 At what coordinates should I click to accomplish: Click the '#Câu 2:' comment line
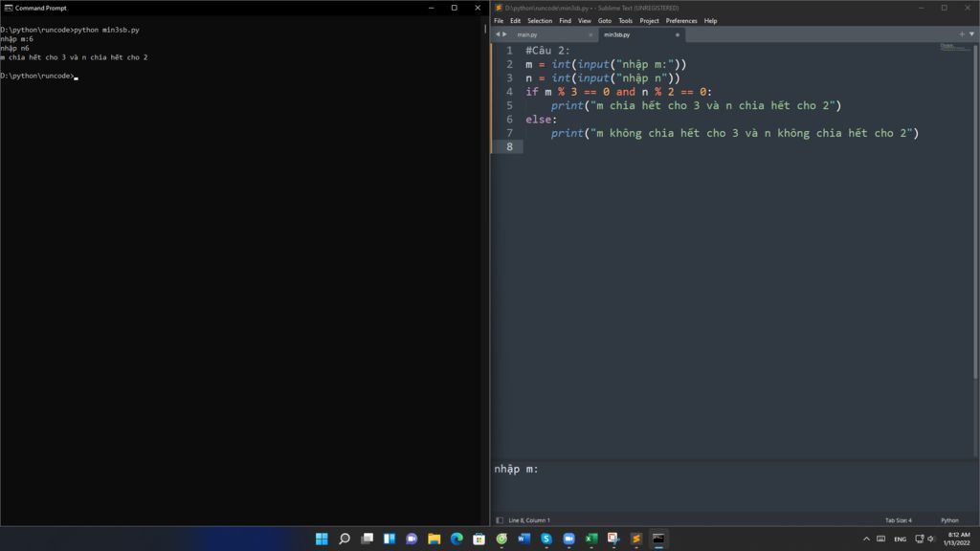click(547, 51)
